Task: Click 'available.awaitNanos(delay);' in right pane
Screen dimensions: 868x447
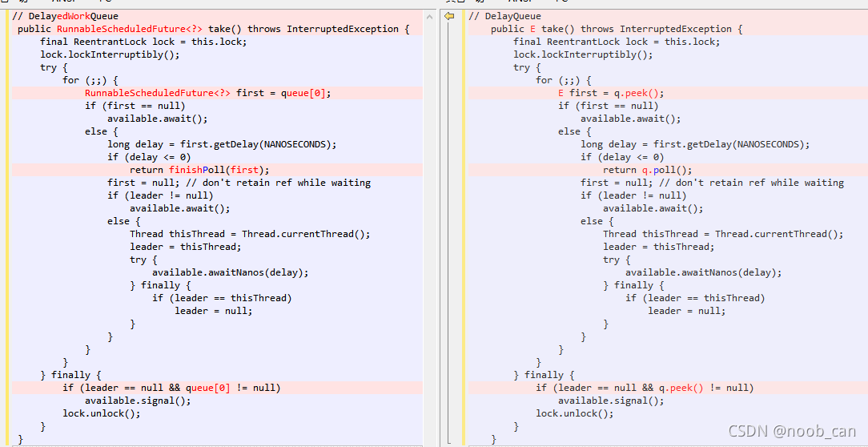Action: pyautogui.click(x=704, y=272)
